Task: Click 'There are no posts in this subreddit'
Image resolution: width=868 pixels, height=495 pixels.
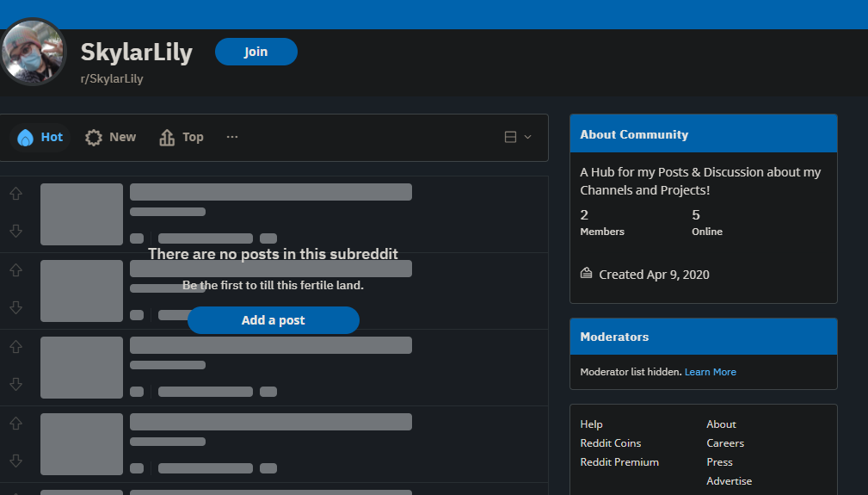Action: (274, 254)
